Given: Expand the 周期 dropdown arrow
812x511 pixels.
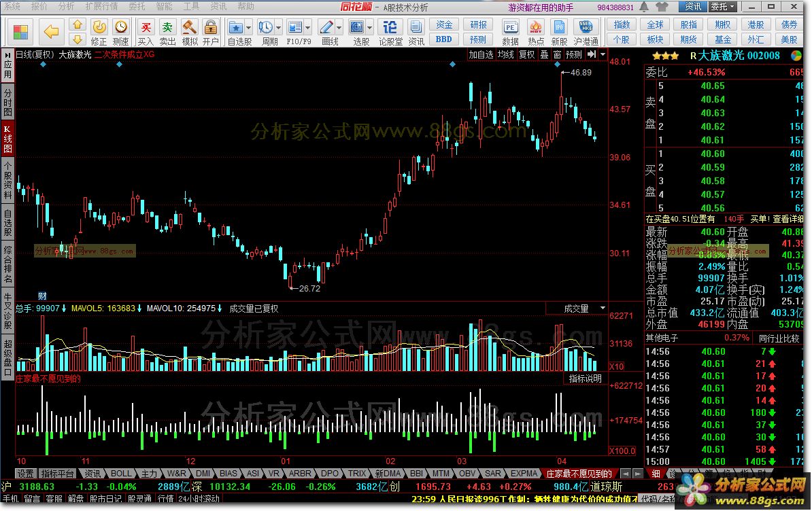Looking at the screenshot, I should tap(279, 27).
